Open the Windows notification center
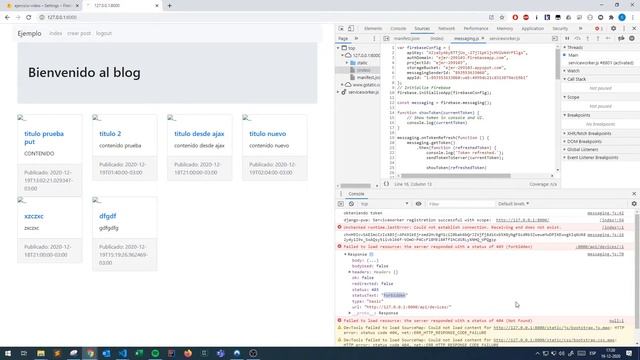Screen dimensions: 640x360 tap(629, 353)
